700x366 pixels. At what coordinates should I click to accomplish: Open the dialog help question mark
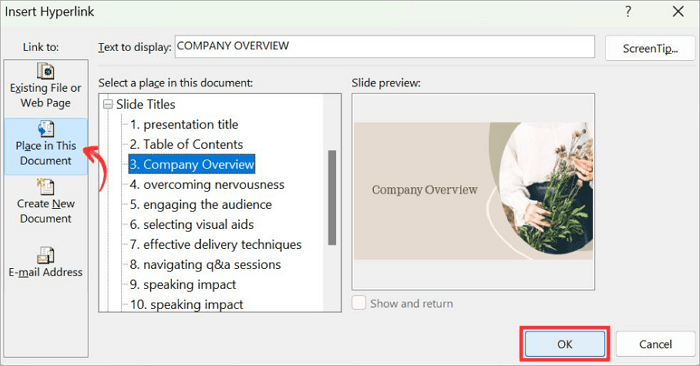(628, 12)
